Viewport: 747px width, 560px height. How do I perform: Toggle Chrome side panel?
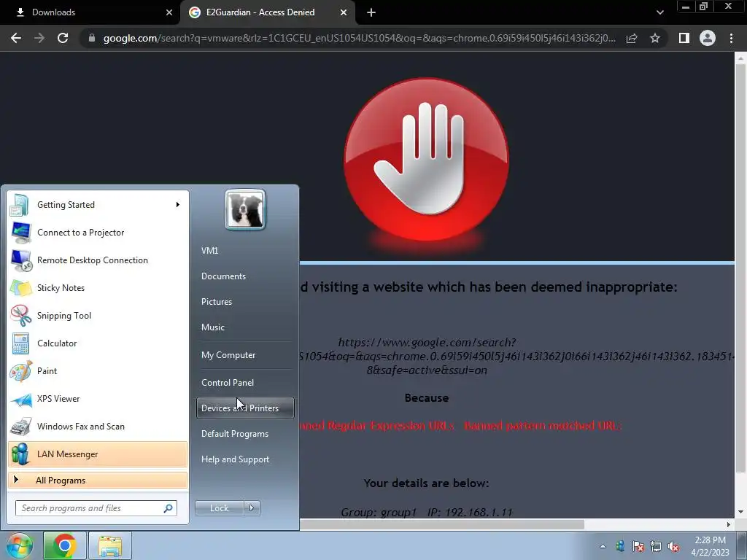point(684,38)
